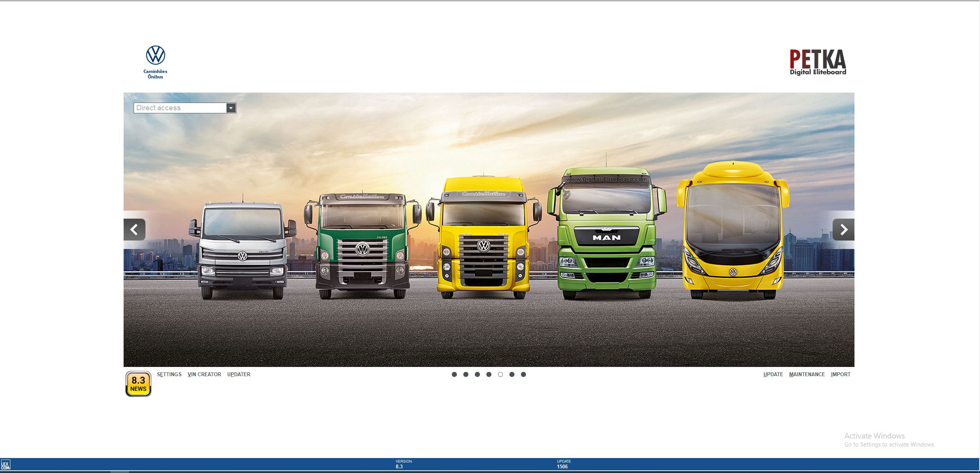Open the 8.3 NEWS badge
Image resolution: width=980 pixels, height=473 pixels.
138,383
